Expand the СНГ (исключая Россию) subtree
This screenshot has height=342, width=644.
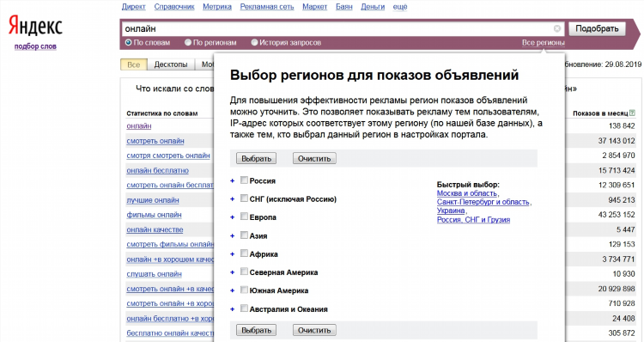coord(233,199)
